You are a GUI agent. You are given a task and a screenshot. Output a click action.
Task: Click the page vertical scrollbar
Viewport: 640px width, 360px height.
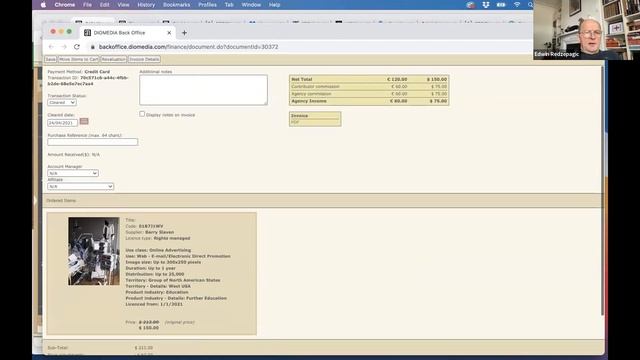click(602, 190)
